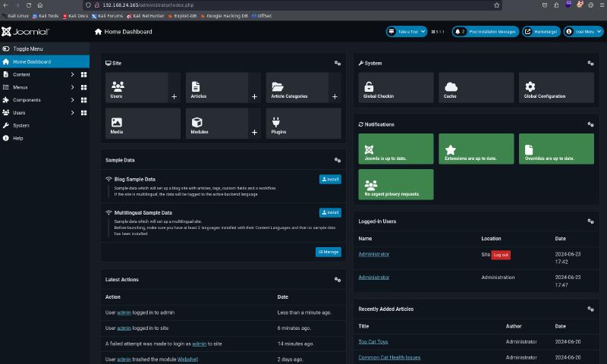Open the Cache system tile
The height and width of the screenshot is (364, 607).
(476, 87)
